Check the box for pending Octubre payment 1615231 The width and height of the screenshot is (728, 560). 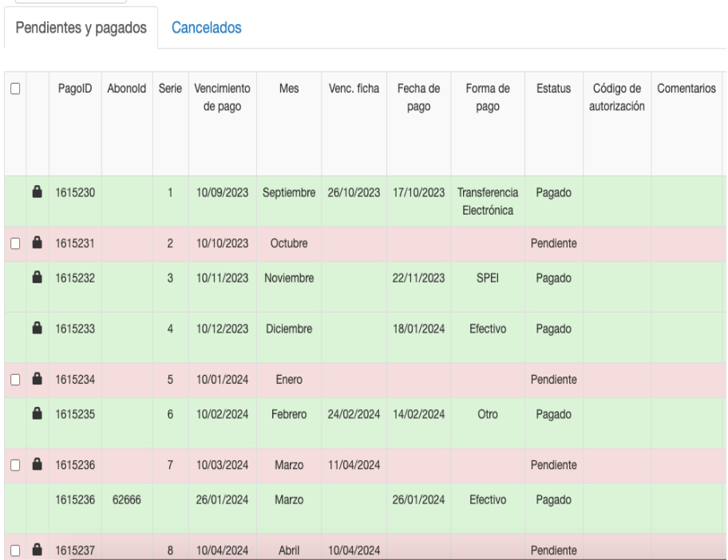(13, 243)
